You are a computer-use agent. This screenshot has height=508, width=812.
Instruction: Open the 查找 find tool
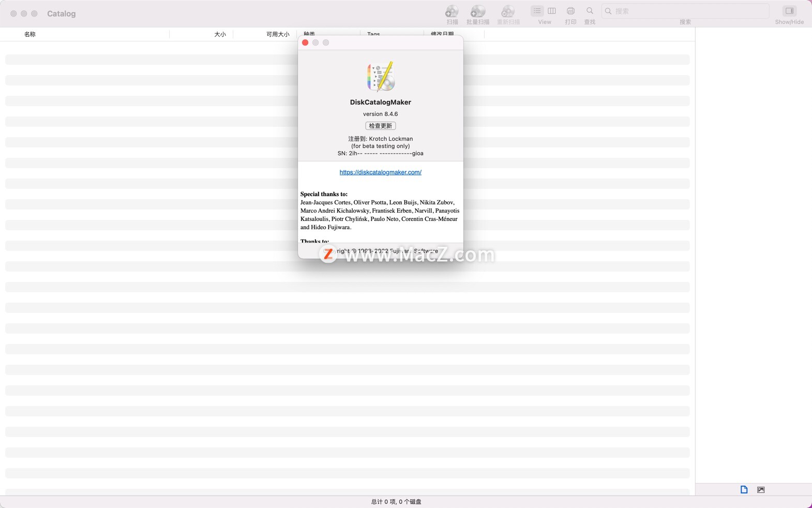(x=590, y=11)
